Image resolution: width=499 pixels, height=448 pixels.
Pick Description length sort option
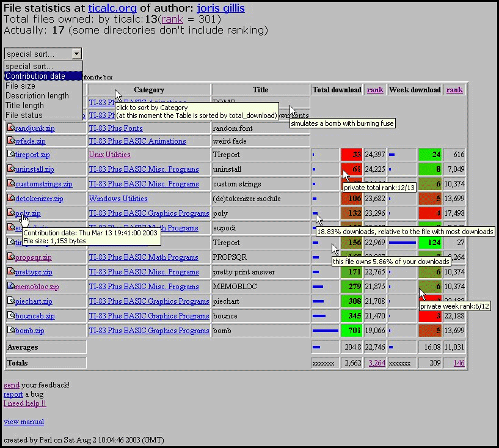point(37,96)
